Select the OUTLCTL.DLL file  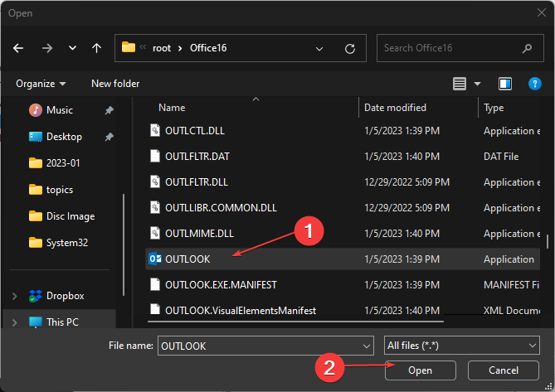click(x=195, y=130)
